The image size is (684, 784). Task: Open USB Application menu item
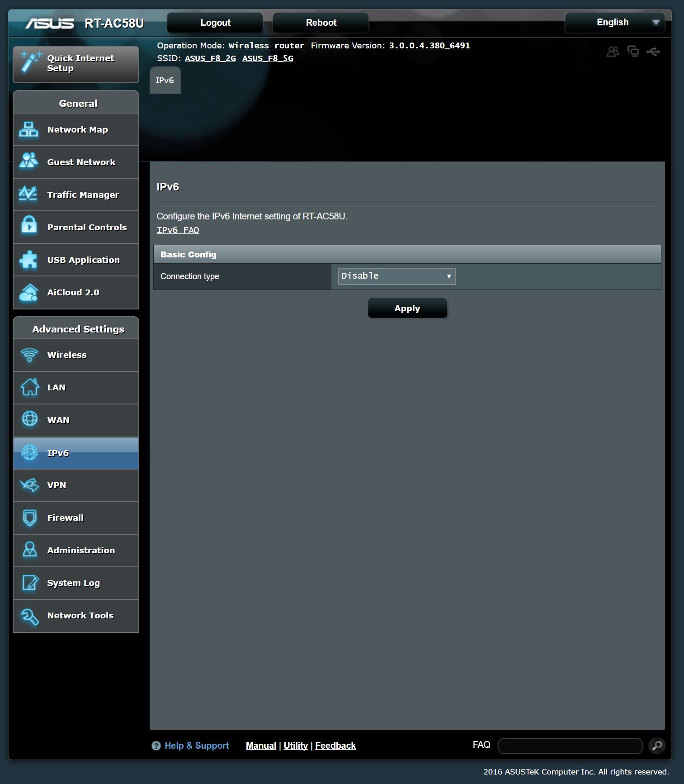pos(76,260)
